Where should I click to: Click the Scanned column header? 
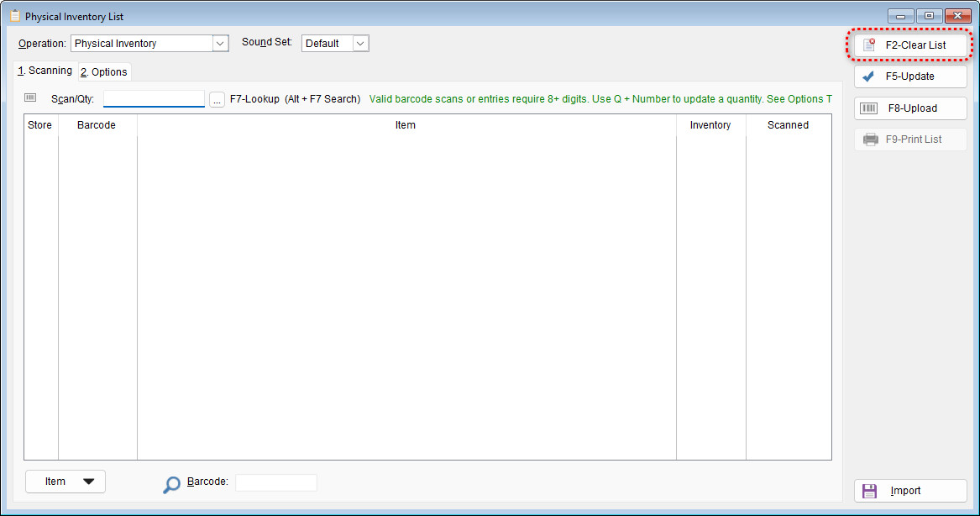point(788,125)
